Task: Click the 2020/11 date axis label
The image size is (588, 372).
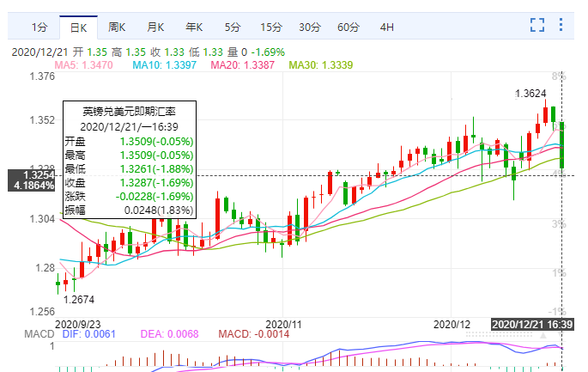Action: click(x=293, y=324)
